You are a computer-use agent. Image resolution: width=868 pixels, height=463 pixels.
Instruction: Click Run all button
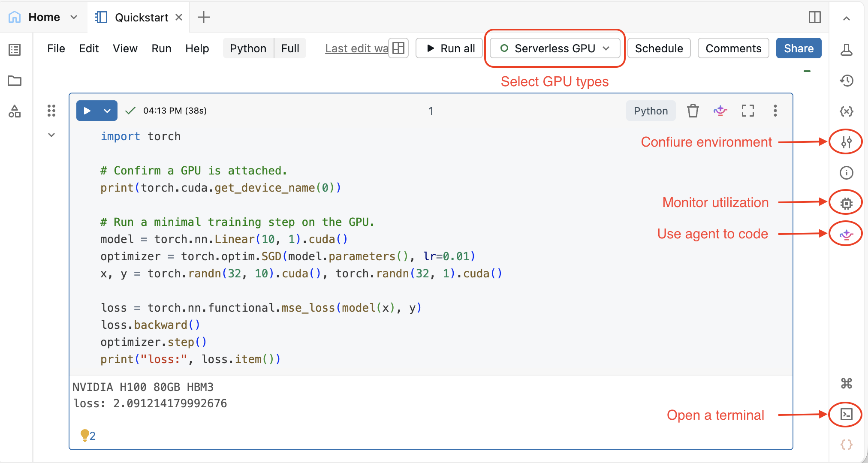(x=449, y=48)
